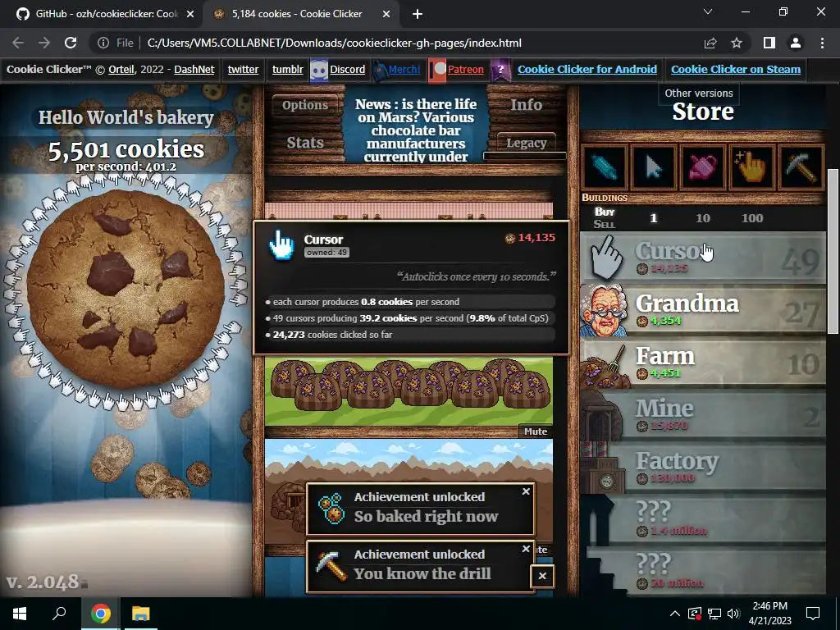Viewport: 840px width, 630px height.
Task: Open the volume control in tray
Action: coord(733,614)
